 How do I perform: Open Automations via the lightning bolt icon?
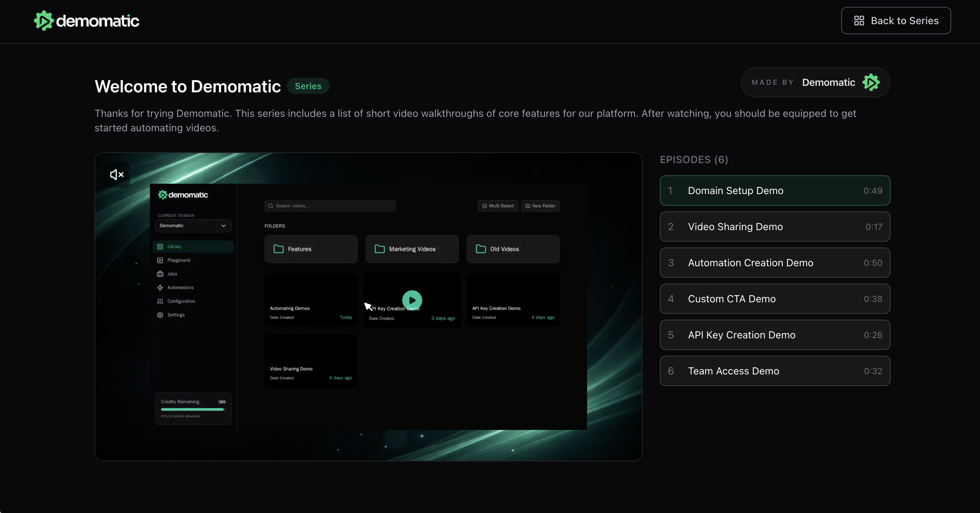tap(160, 287)
